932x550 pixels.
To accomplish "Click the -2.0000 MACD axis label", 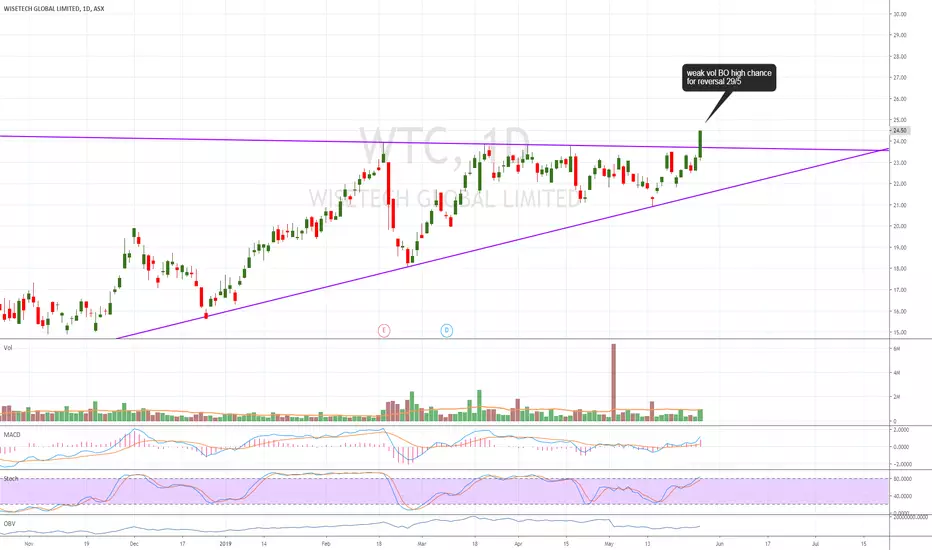I will coord(901,464).
